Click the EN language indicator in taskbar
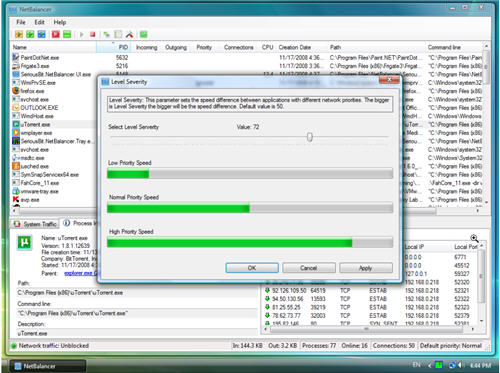Image resolution: width=500 pixels, height=373 pixels. (417, 365)
